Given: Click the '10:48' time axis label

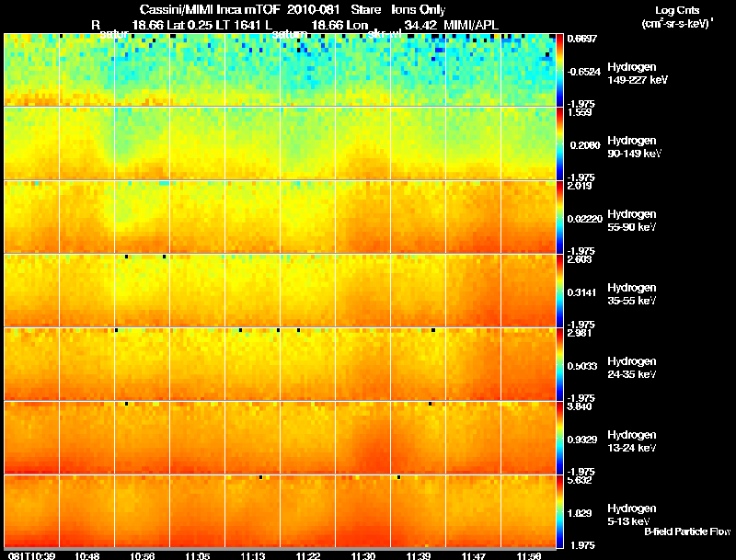Looking at the screenshot, I should (86, 555).
